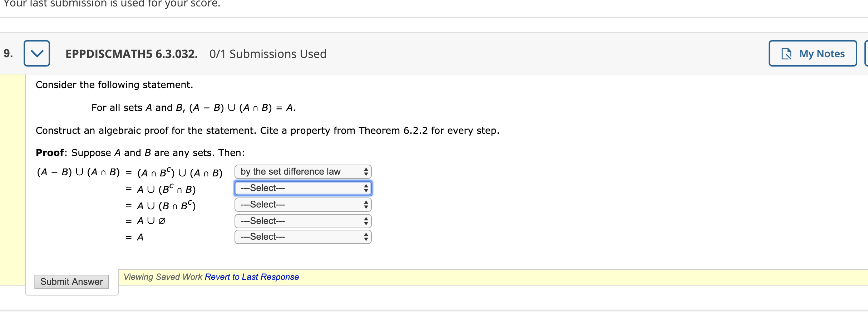The width and height of the screenshot is (868, 312).
Task: Open the Select dropdown next to A ∪ (B ∩ B^c)
Action: pos(302,204)
